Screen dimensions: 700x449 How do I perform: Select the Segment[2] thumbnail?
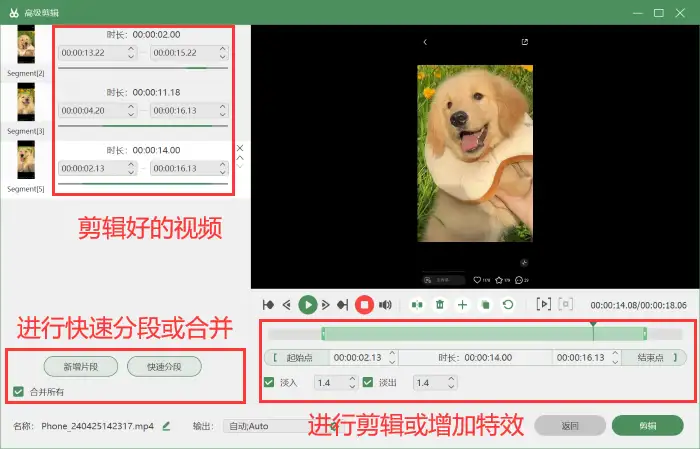(x=26, y=44)
